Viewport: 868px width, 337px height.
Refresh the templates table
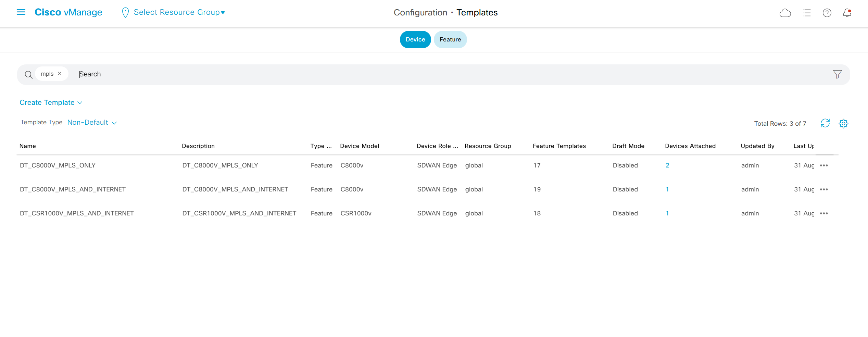point(825,123)
